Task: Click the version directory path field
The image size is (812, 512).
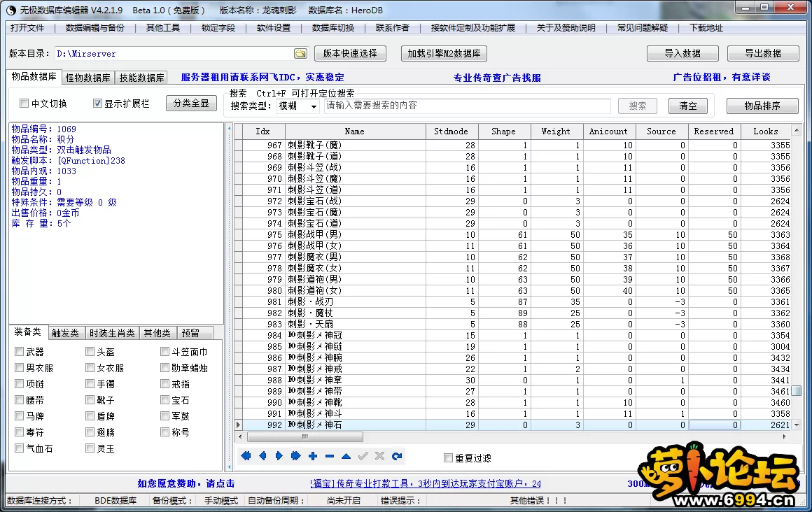Action: [x=174, y=53]
